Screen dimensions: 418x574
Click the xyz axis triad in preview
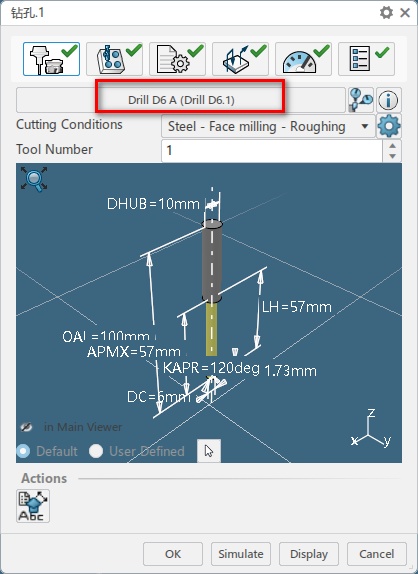pyautogui.click(x=370, y=429)
